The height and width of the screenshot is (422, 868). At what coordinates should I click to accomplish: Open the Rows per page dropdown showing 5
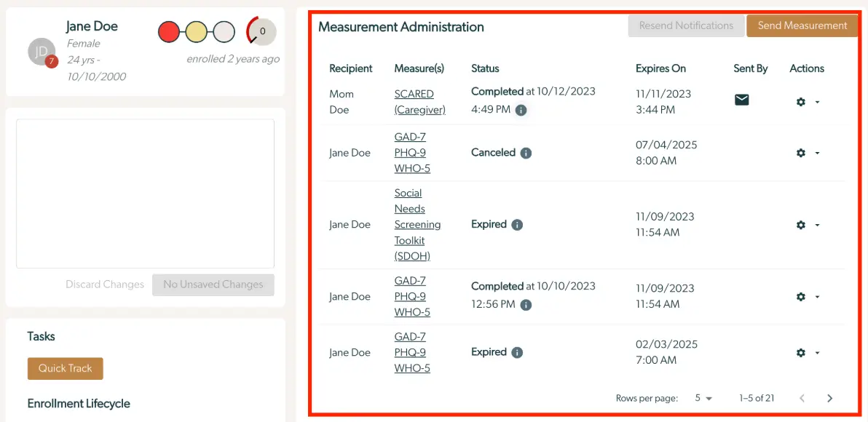[701, 398]
